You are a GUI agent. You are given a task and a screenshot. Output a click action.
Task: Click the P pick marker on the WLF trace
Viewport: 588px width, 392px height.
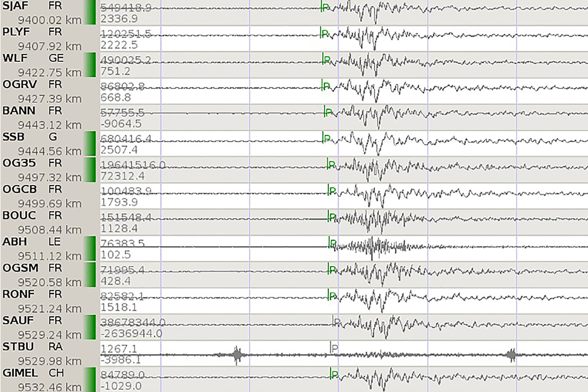[x=326, y=60]
